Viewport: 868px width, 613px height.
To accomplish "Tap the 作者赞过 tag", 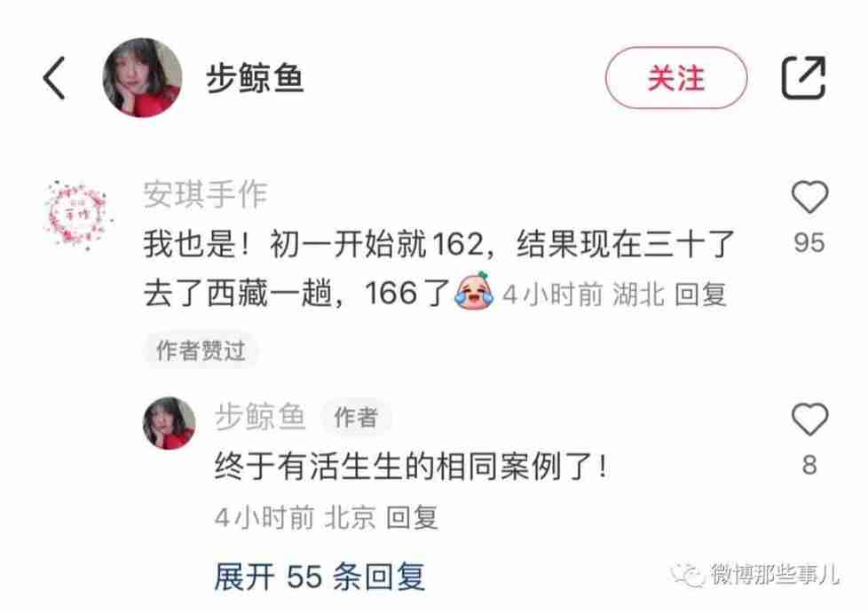I will click(x=201, y=350).
